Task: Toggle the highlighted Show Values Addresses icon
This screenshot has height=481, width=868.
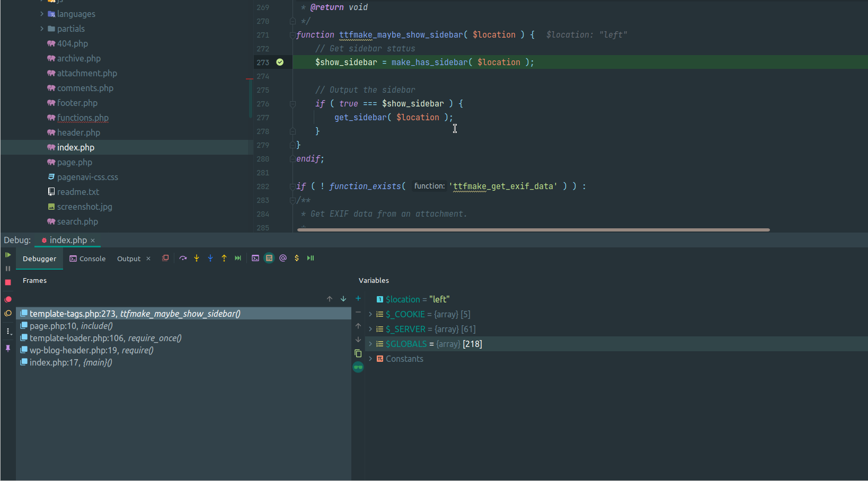Action: point(269,258)
